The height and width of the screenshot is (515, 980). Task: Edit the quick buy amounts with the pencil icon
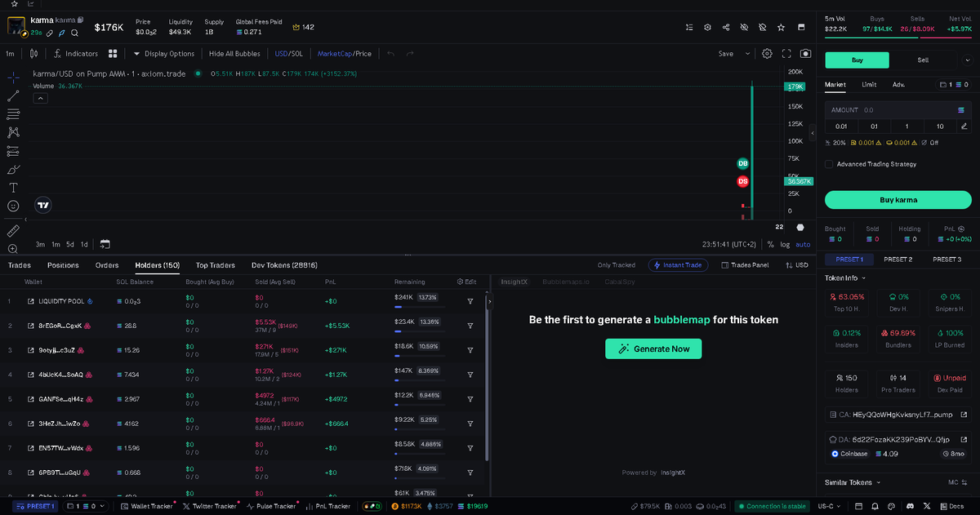point(964,127)
